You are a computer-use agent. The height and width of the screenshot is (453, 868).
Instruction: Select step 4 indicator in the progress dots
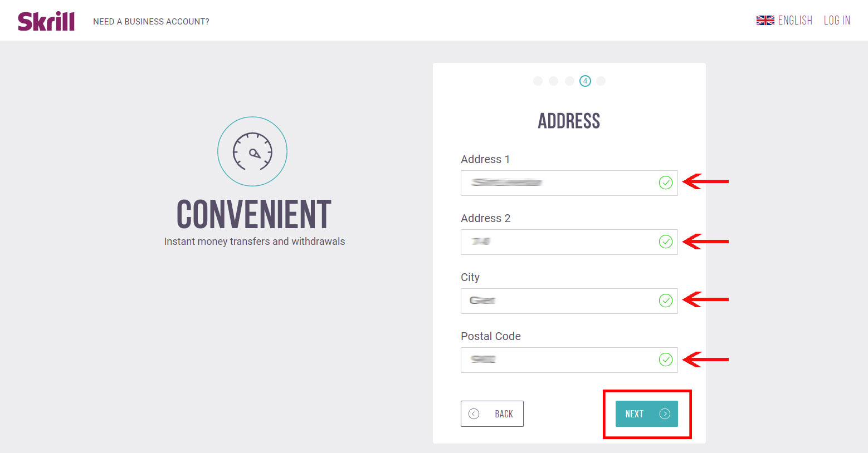[585, 81]
